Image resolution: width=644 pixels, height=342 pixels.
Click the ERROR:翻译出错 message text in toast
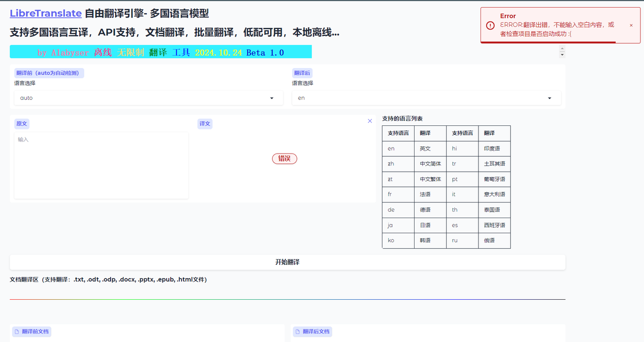coord(557,29)
